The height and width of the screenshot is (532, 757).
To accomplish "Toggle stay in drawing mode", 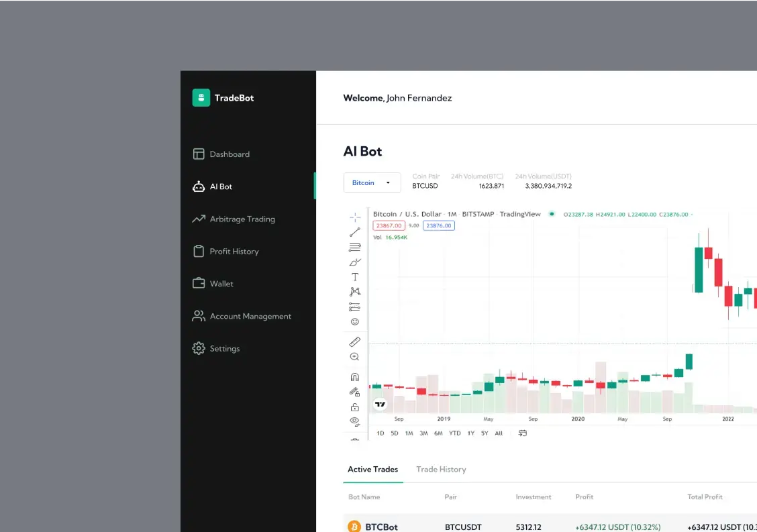I will click(x=355, y=392).
